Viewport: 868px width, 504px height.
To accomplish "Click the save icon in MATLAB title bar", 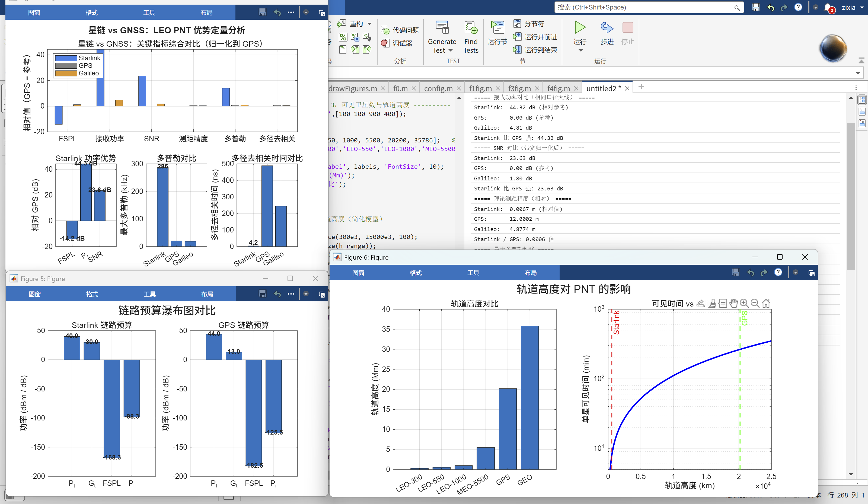I will click(756, 7).
